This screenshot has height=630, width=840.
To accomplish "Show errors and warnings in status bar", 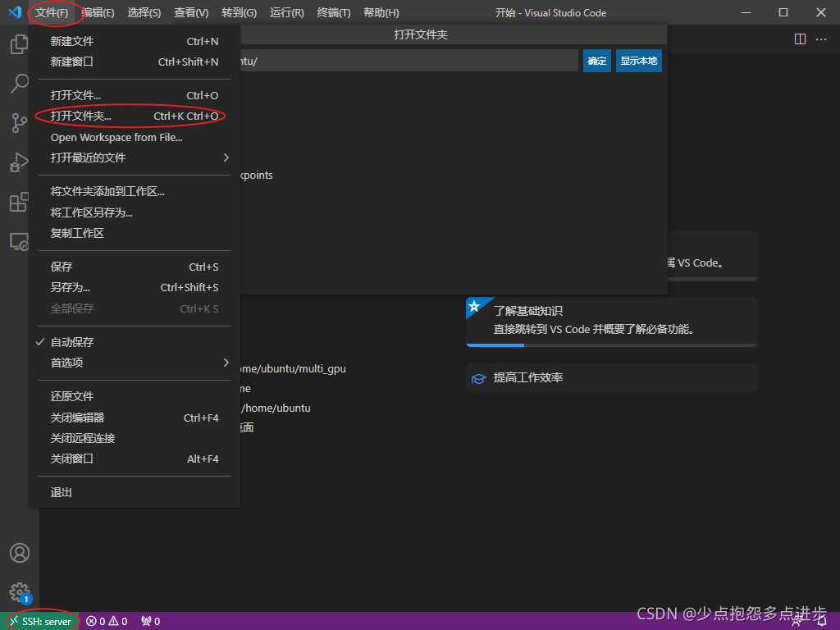I will pyautogui.click(x=107, y=622).
